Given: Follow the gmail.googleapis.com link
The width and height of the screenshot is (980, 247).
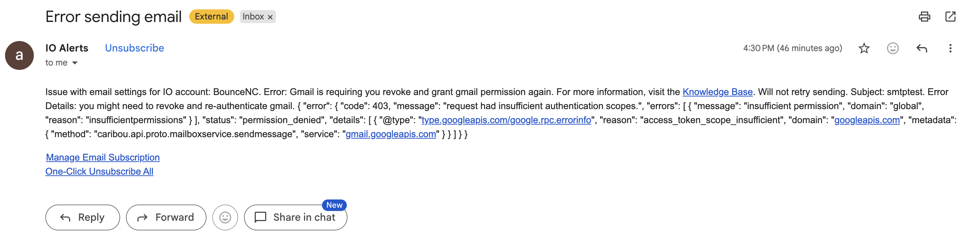Looking at the screenshot, I should tap(391, 134).
